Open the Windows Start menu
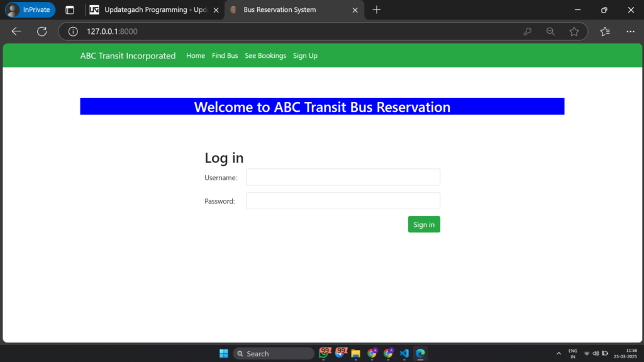Viewport: 644px width, 362px height. [224, 353]
